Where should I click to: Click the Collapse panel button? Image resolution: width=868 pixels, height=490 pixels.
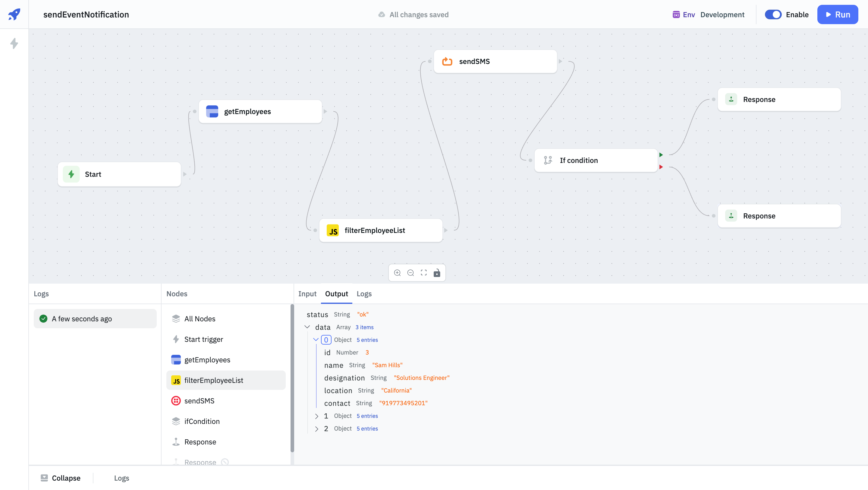pos(60,477)
